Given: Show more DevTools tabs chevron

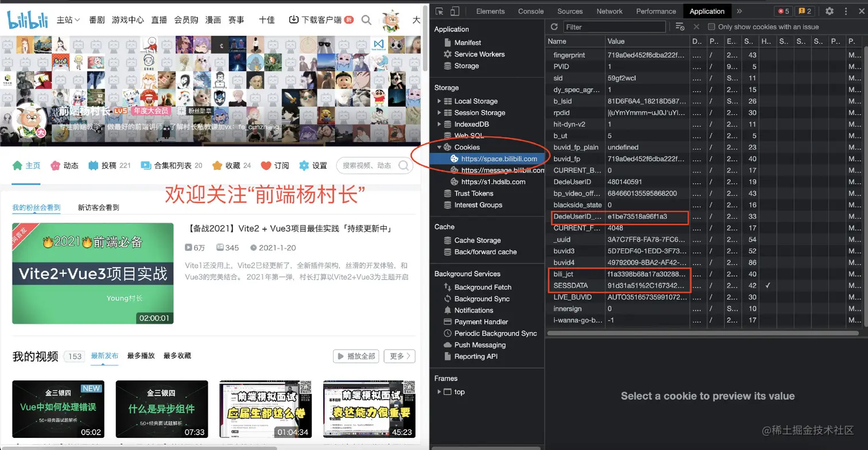Looking at the screenshot, I should [x=739, y=11].
